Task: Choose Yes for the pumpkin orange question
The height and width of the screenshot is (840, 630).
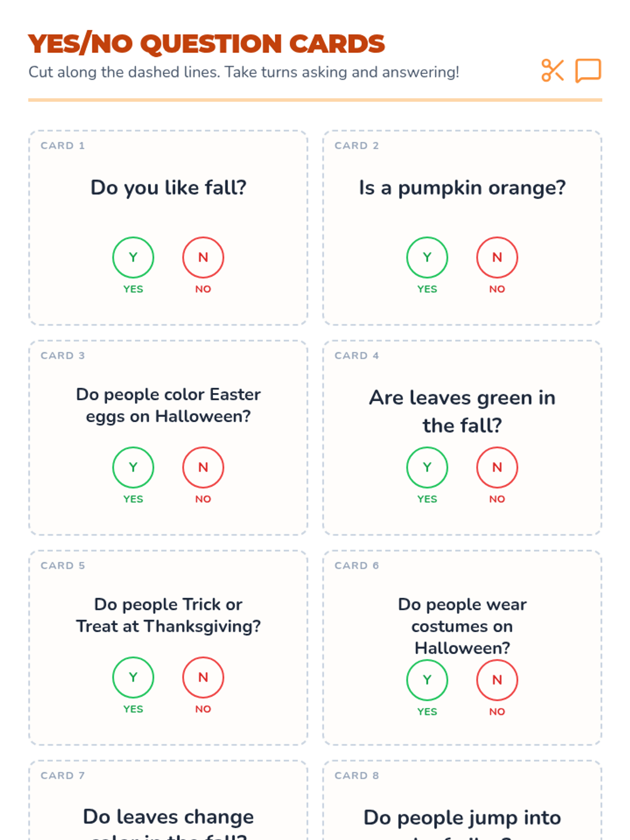Action: pos(427,257)
